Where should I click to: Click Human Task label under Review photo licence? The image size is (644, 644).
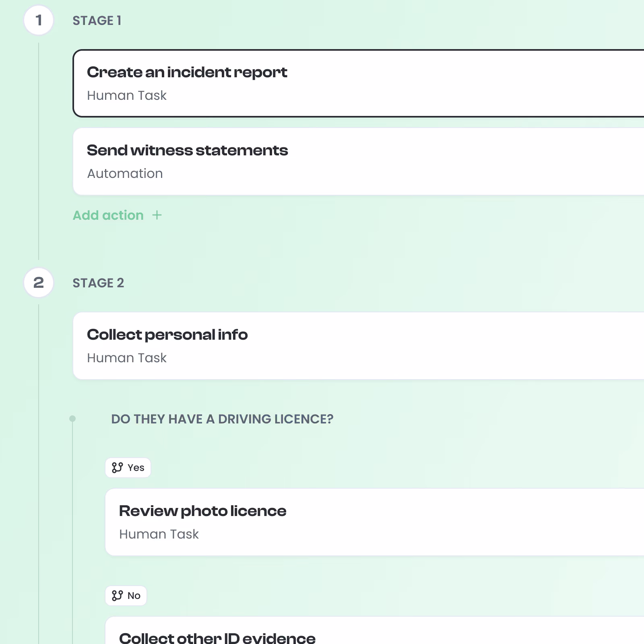coord(159,534)
